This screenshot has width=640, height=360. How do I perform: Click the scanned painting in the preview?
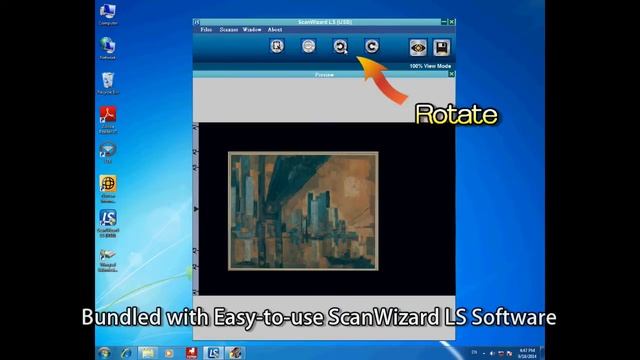pyautogui.click(x=303, y=211)
